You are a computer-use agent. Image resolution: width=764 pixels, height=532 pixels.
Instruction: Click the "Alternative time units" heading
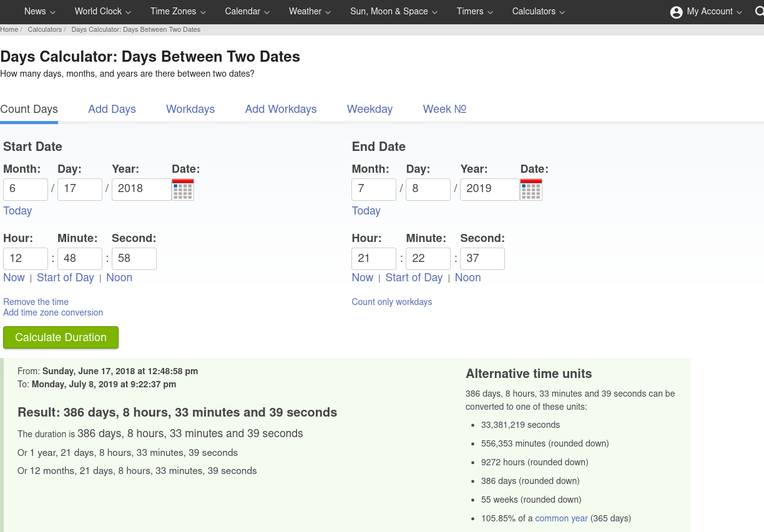(x=529, y=374)
